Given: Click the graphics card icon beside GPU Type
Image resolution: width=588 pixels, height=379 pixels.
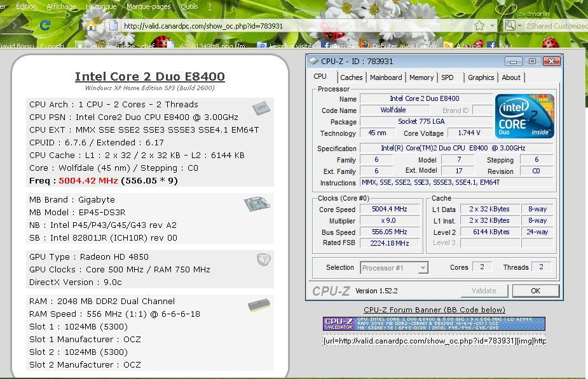Looking at the screenshot, I should tap(264, 259).
